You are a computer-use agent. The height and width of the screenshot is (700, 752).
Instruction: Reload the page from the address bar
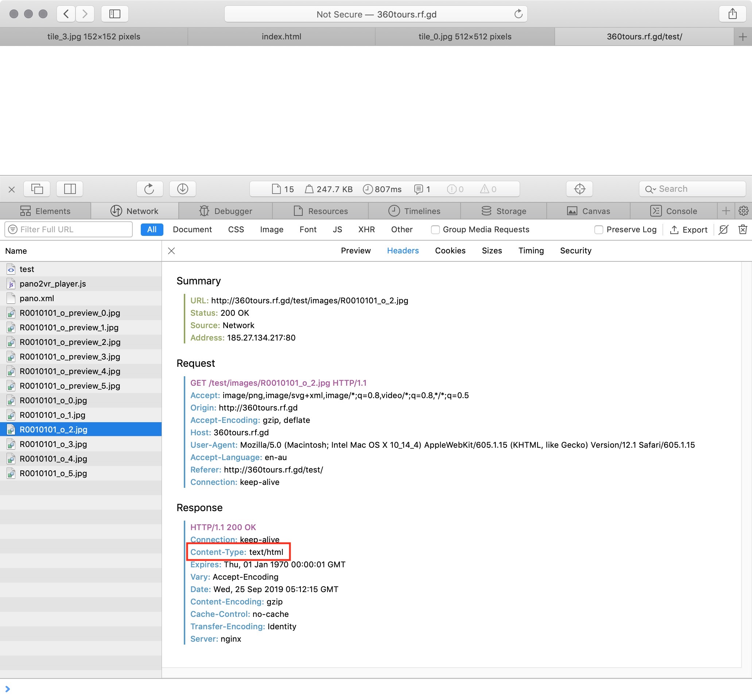pyautogui.click(x=518, y=14)
